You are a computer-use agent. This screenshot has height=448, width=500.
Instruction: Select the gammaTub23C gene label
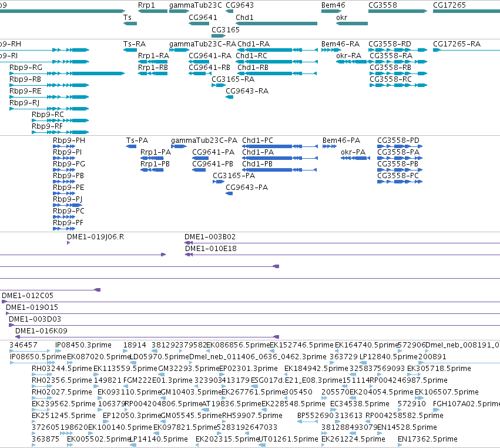click(x=196, y=5)
